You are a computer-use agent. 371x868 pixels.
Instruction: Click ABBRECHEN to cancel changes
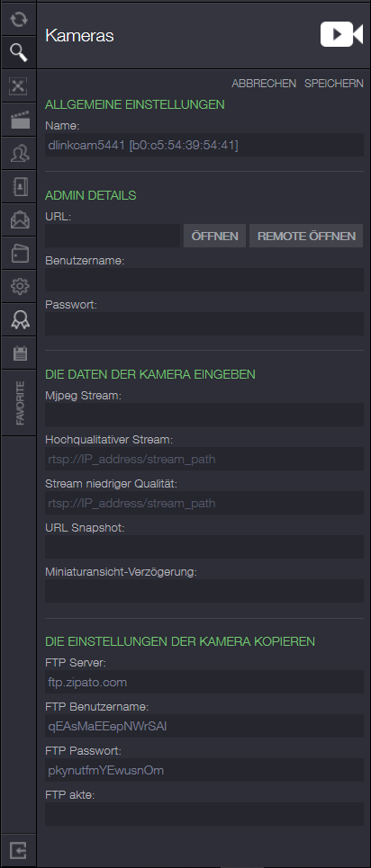264,84
